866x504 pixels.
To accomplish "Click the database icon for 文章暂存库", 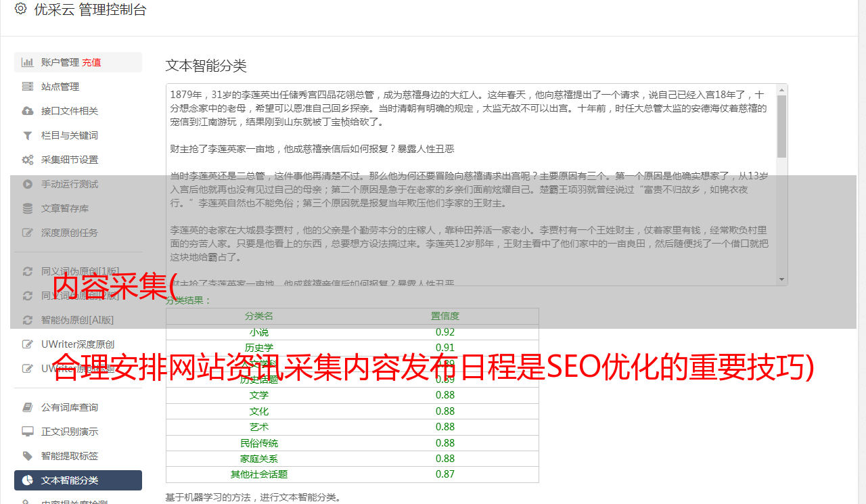I will click(x=28, y=208).
